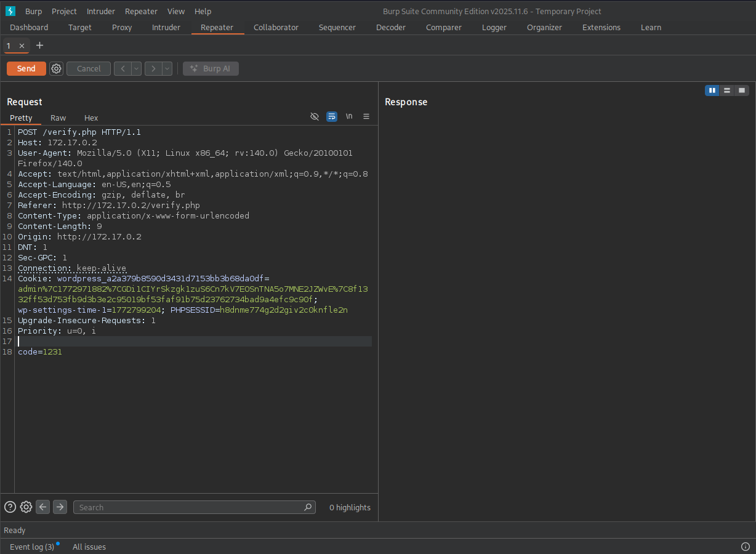Open All issues panel
756x554 pixels.
tap(89, 547)
